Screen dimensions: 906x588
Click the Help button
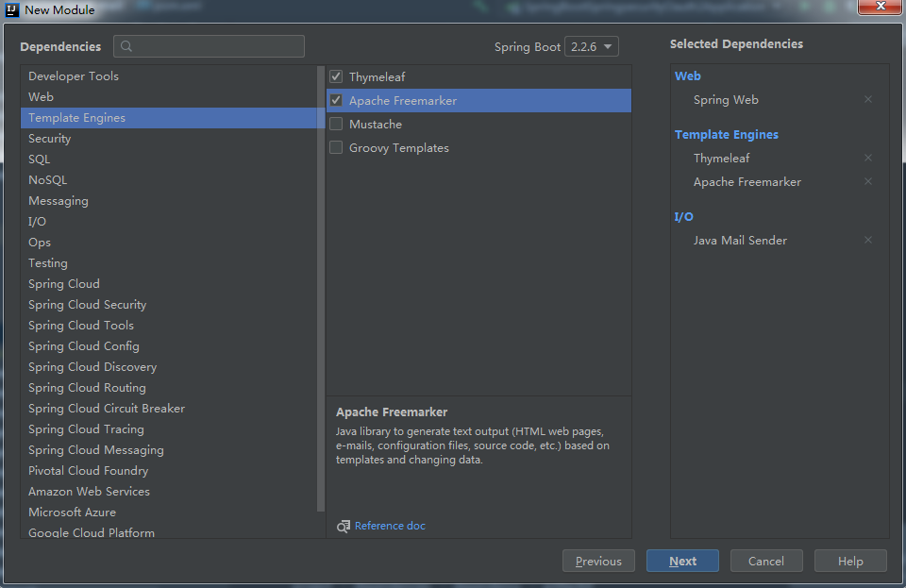[850, 561]
